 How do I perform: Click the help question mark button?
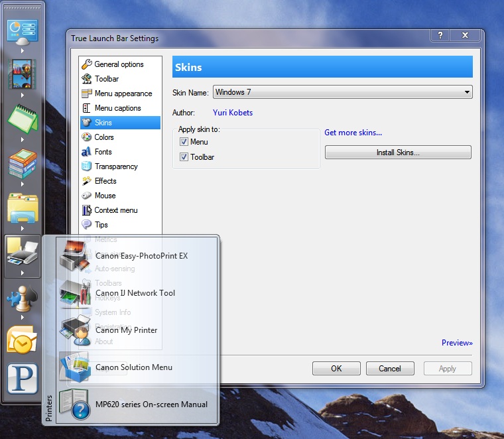pyautogui.click(x=440, y=35)
